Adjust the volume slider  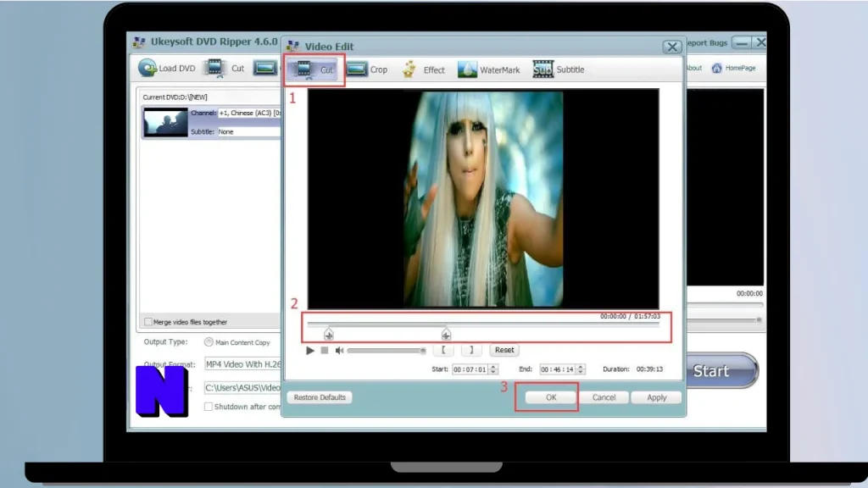[x=387, y=351]
